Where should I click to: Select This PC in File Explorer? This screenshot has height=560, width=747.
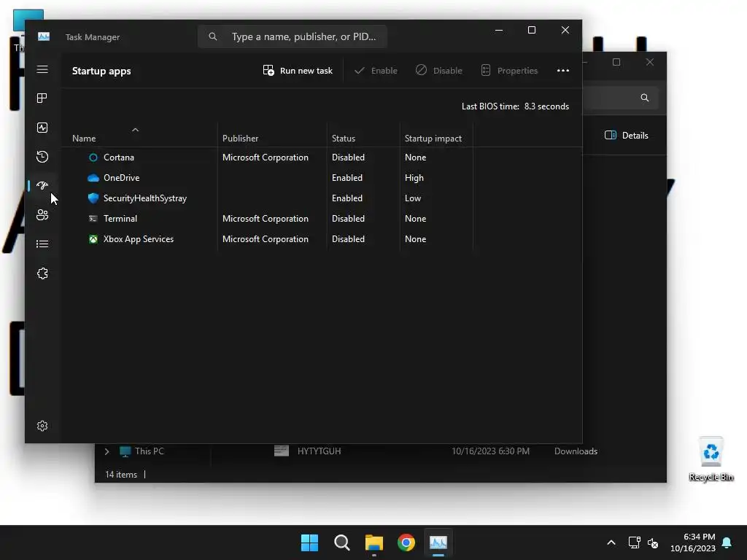[149, 451]
